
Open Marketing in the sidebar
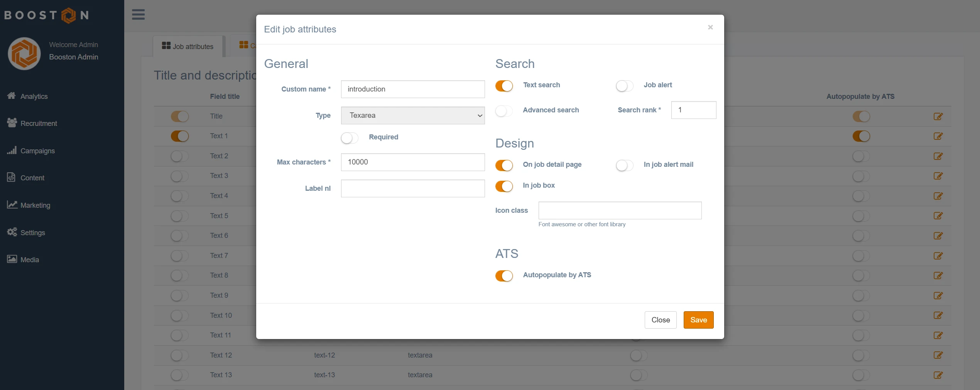[x=35, y=205]
